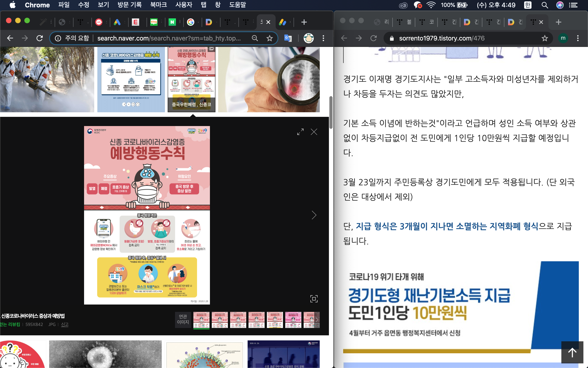Close the active tab in tistory window
The width and height of the screenshot is (588, 368).
click(541, 22)
